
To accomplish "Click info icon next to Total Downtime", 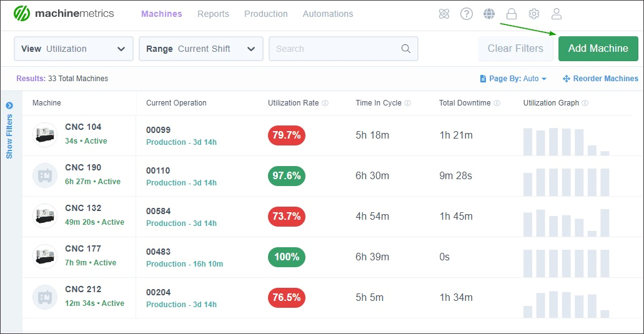I will point(497,103).
